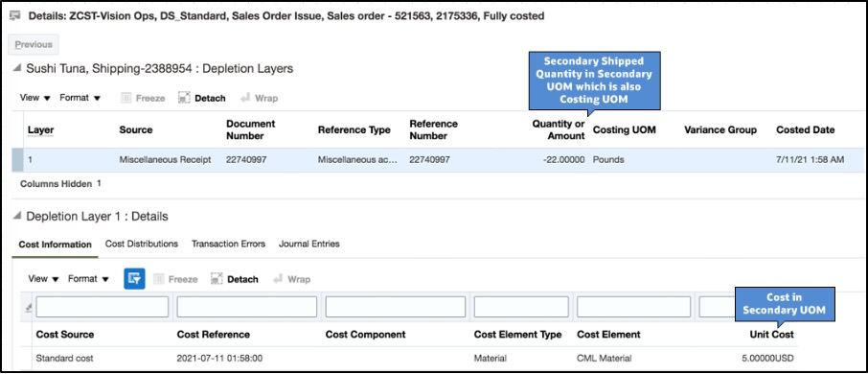The width and height of the screenshot is (868, 374).
Task: Click the Source column header
Action: [x=136, y=129]
